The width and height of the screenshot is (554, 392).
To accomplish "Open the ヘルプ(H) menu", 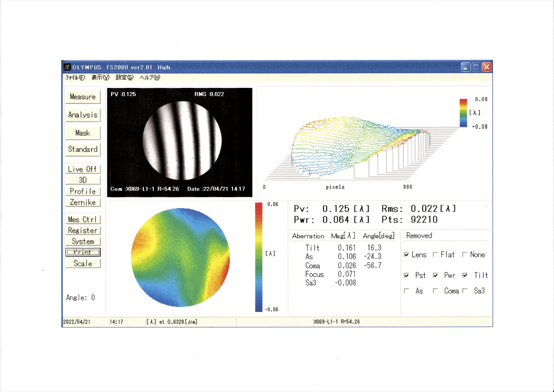I will (150, 77).
